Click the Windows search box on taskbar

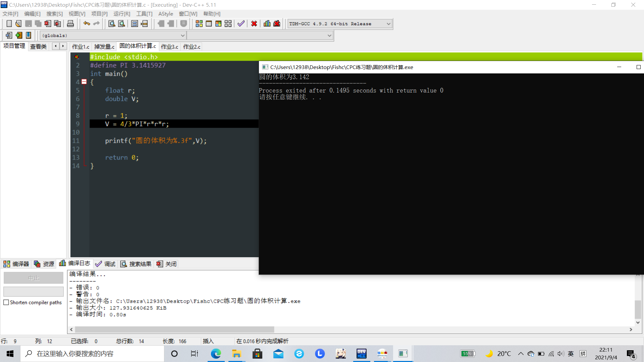[93, 354]
